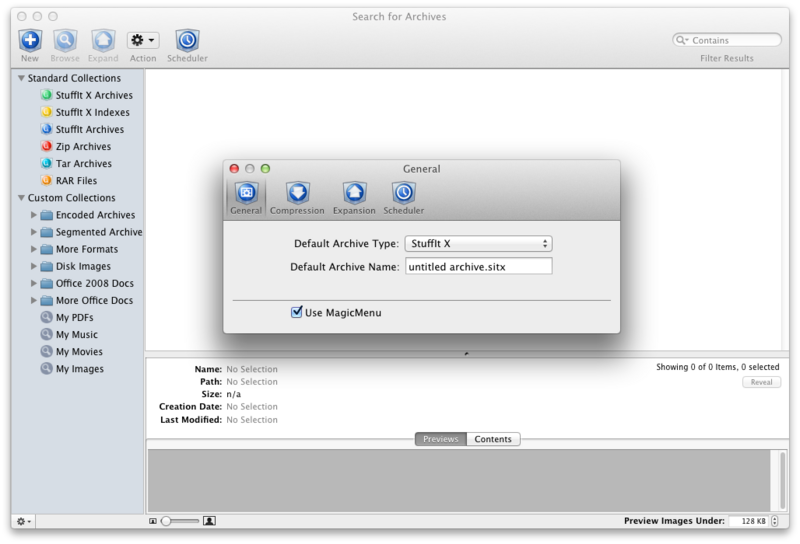Screen dimensions: 800x544
Task: Select My PDFs smart collection
Action: 67,317
